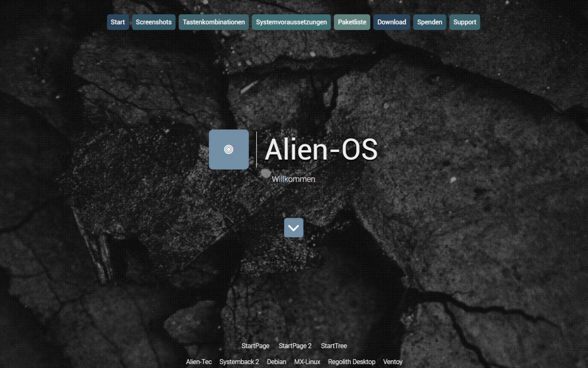Visit the StartTree link
The height and width of the screenshot is (368, 588).
click(334, 346)
